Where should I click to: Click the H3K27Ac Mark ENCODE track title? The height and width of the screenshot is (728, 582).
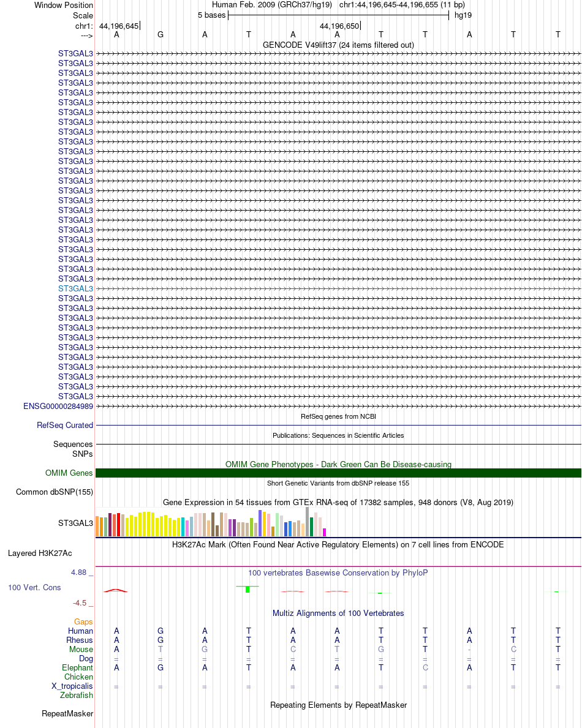(338, 544)
